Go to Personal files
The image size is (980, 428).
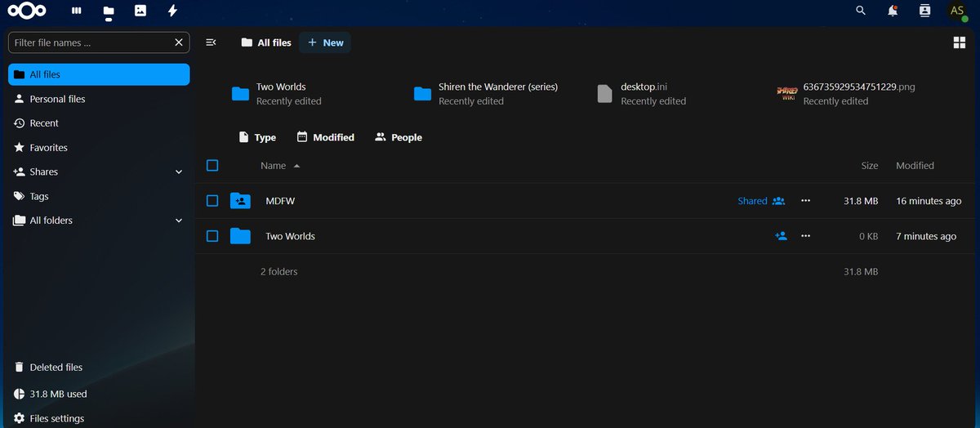coord(99,99)
